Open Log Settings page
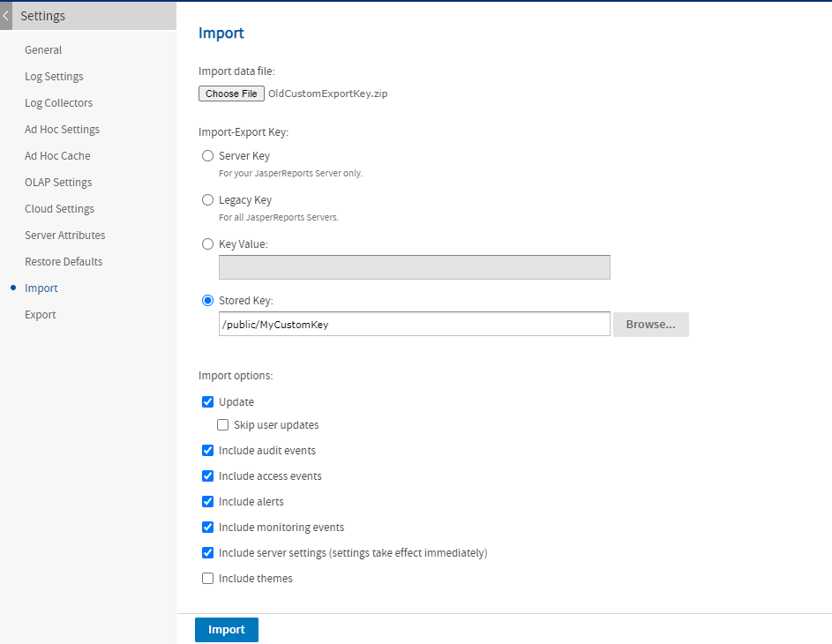Viewport: 832px width, 644px height. tap(54, 77)
